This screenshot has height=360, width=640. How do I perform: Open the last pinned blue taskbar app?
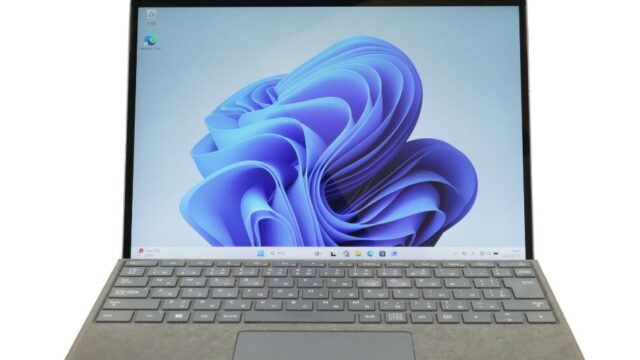pyautogui.click(x=394, y=253)
